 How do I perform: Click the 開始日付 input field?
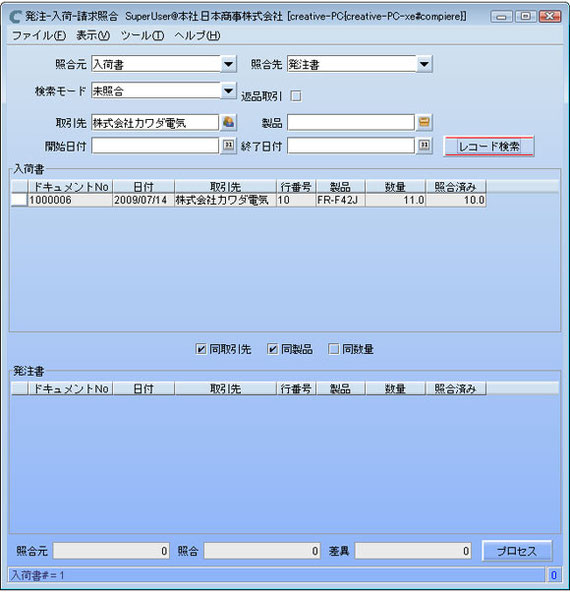[155, 146]
